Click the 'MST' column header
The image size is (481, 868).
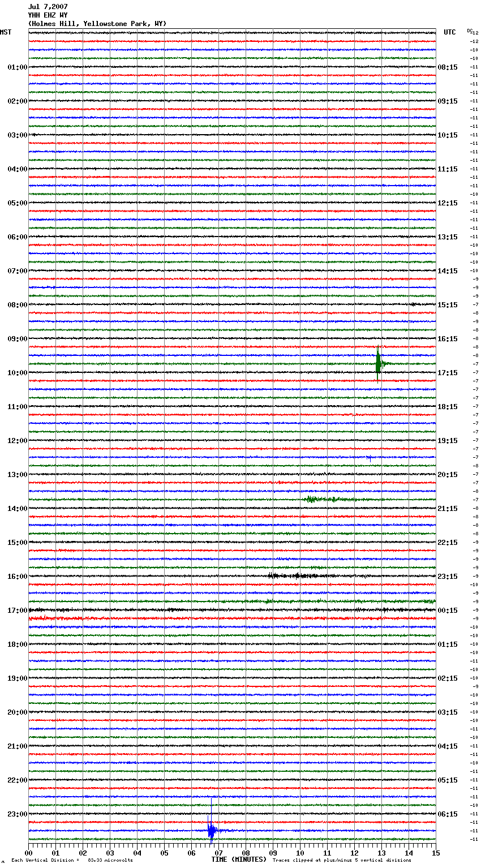pos(6,32)
